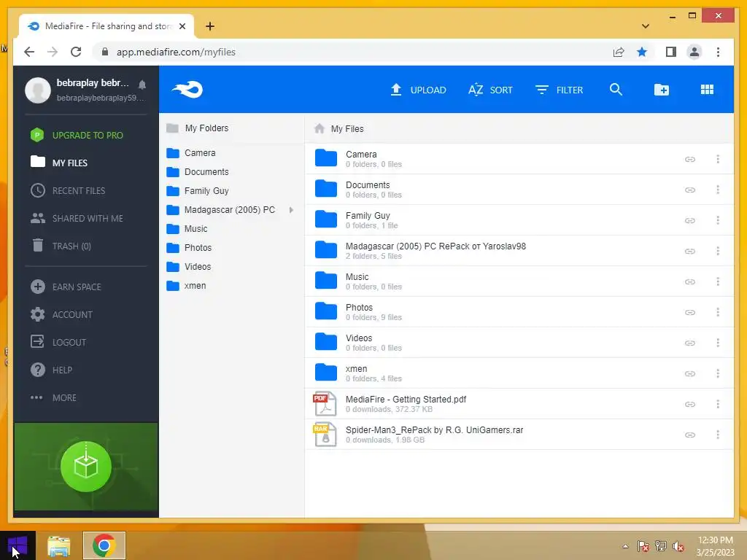Click the volume icon in system tray
This screenshot has width=747, height=560.
678,546
